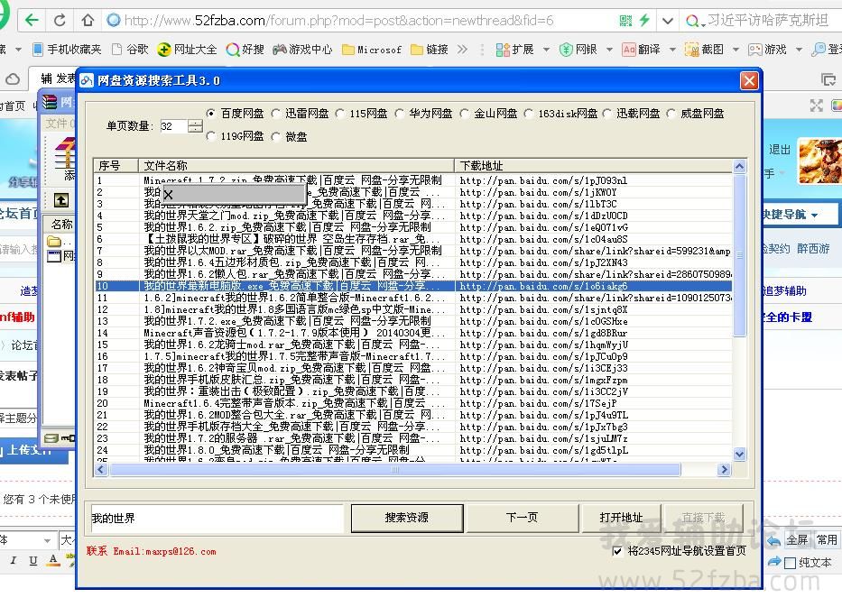842x616 pixels.
Task: Toggle the 纯文本 checkbox in forum editor
Action: [790, 564]
